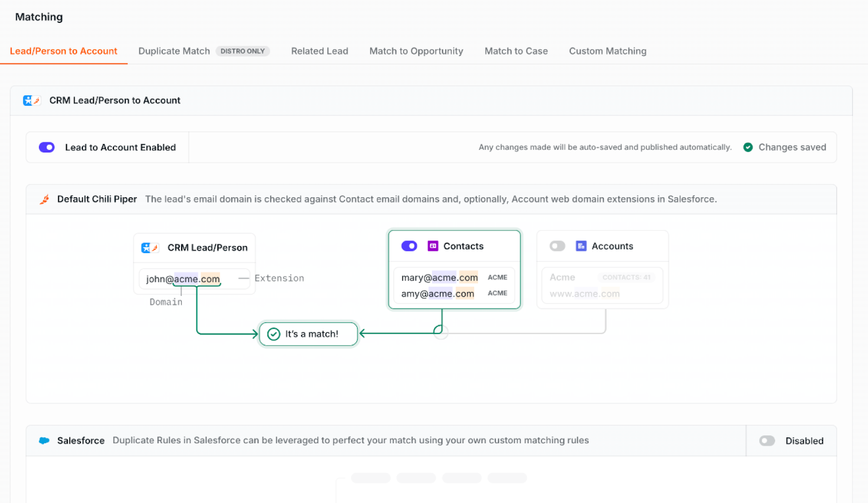Click the DISTRO ONLY badge
Image resolution: width=868 pixels, height=503 pixels.
click(x=242, y=51)
